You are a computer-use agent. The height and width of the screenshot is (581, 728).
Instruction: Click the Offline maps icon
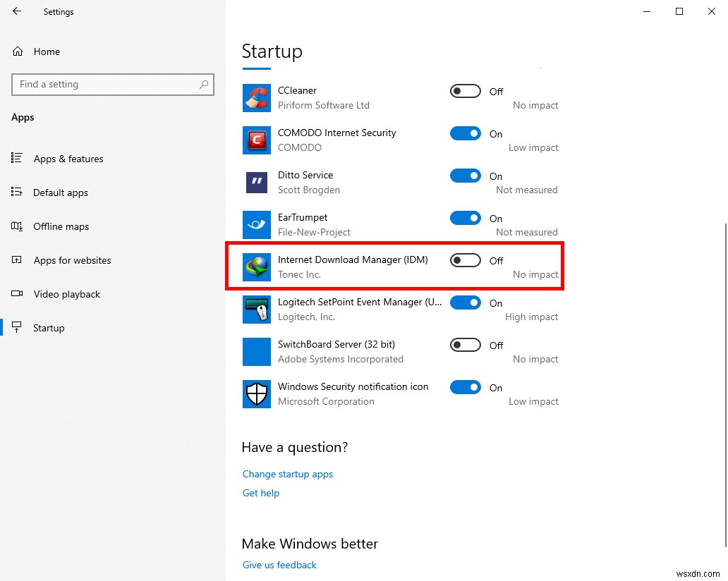(x=17, y=226)
